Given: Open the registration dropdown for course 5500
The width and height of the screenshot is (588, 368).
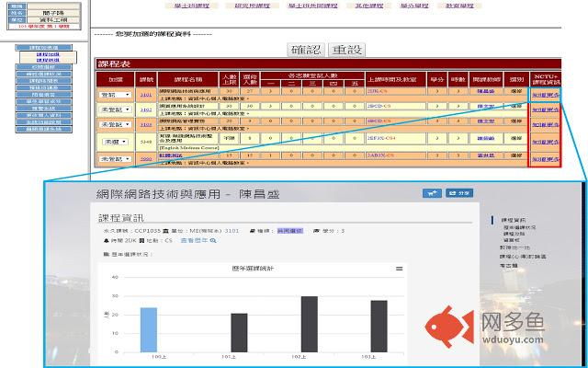Looking at the screenshot, I should tap(116, 159).
